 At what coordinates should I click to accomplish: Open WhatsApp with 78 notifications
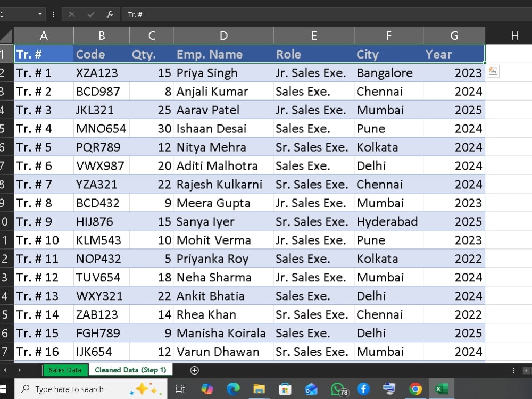338,389
